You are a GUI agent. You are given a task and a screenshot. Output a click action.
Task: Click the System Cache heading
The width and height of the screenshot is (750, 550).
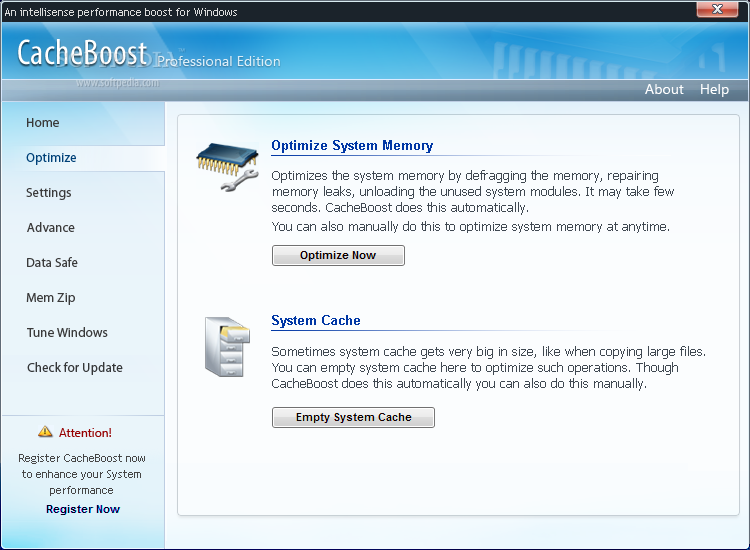(316, 320)
